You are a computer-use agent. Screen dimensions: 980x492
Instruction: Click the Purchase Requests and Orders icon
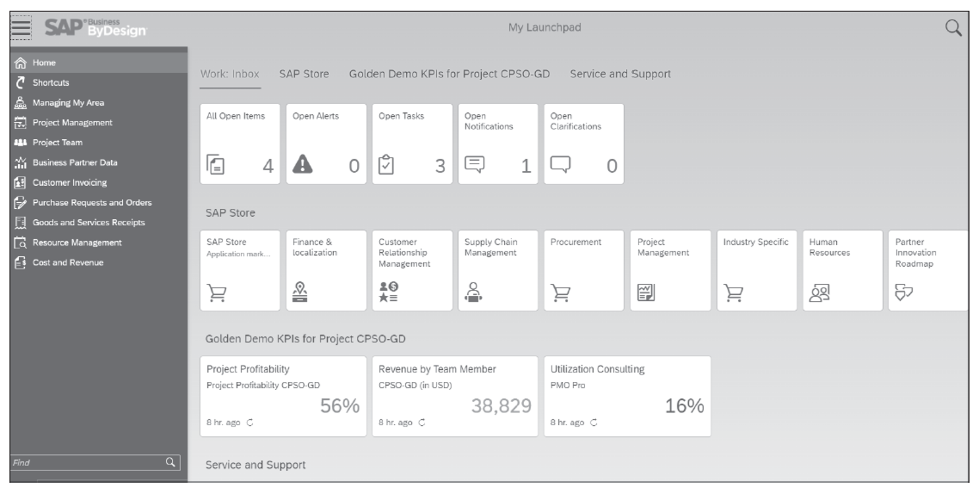(20, 202)
